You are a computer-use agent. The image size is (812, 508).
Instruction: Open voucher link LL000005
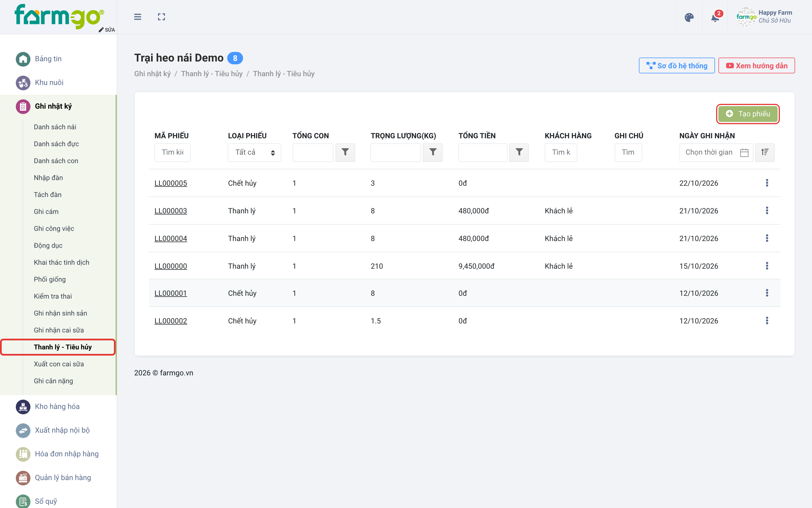171,183
